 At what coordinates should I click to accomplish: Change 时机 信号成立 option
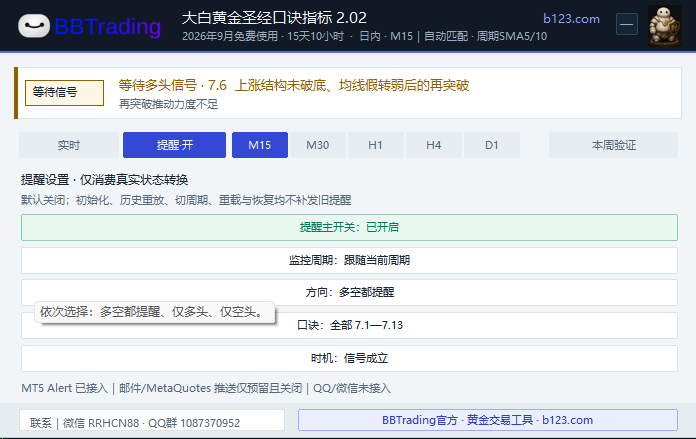point(349,358)
